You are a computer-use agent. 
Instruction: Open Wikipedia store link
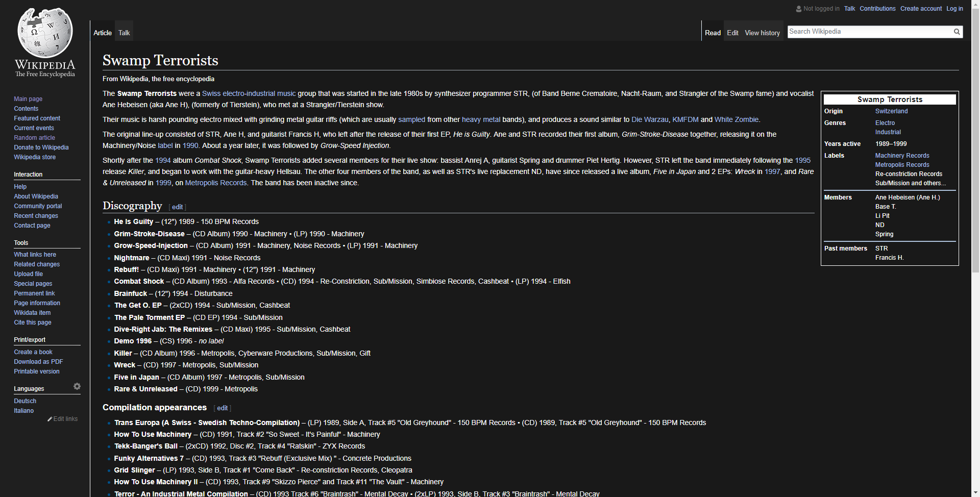(x=35, y=157)
